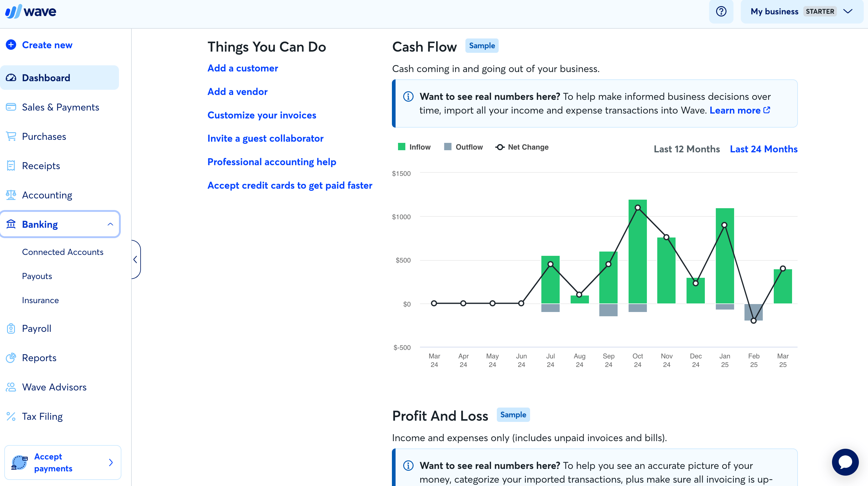The width and height of the screenshot is (868, 486).
Task: Toggle the Net Change legend item
Action: pos(522,147)
